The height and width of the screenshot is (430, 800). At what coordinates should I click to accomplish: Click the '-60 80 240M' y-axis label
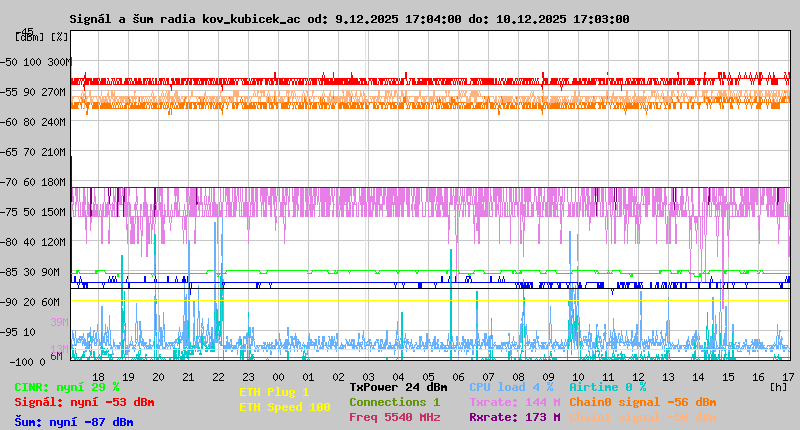tap(33, 122)
